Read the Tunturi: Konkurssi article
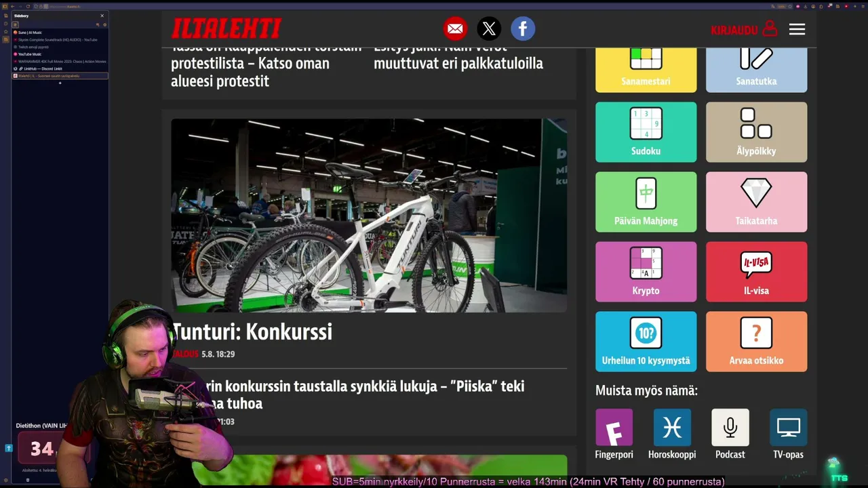Screen dimensions: 868x488 coord(252,331)
